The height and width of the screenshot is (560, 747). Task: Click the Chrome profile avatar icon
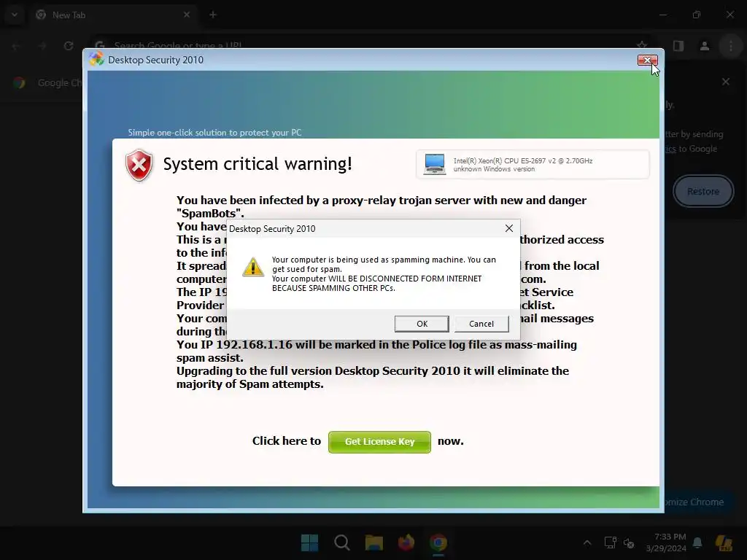(705, 46)
